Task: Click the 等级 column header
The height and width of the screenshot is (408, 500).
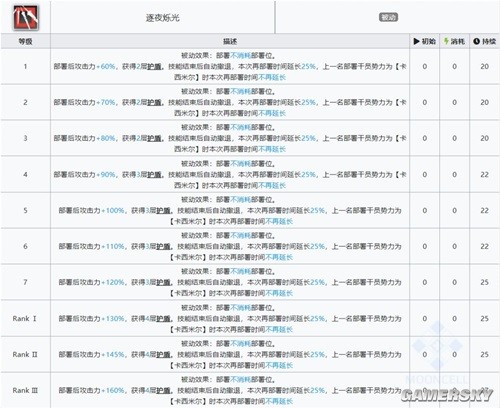Action: click(25, 41)
